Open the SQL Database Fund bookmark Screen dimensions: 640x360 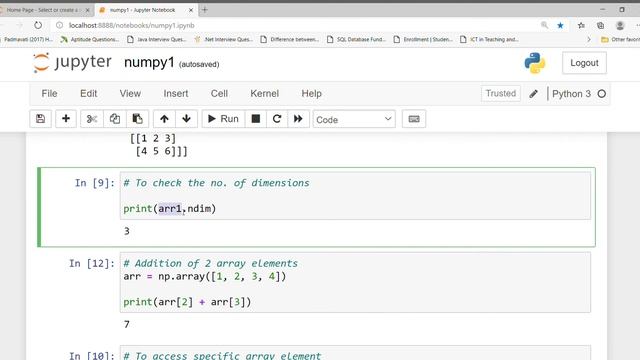tap(356, 40)
